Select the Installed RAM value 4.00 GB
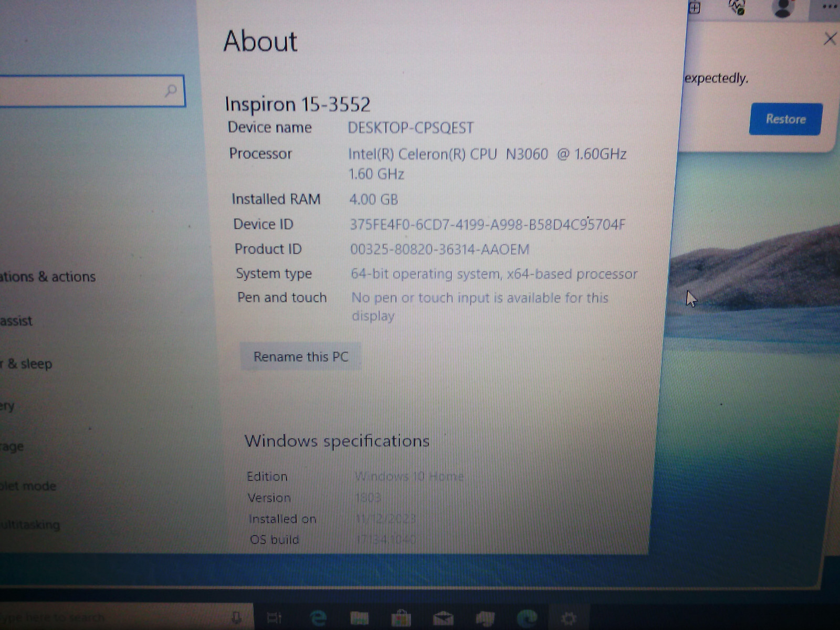Screen dimensions: 840x630 (374, 199)
